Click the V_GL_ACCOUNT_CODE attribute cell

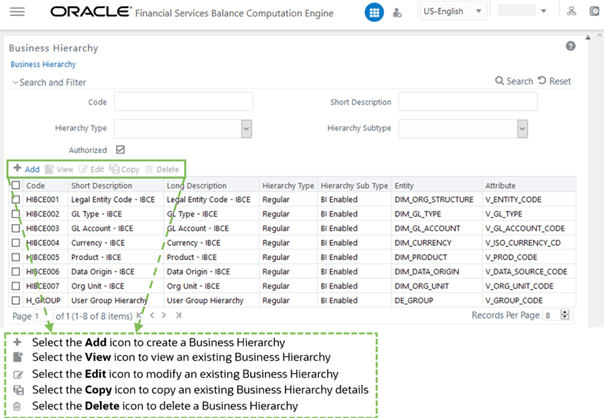pos(525,228)
